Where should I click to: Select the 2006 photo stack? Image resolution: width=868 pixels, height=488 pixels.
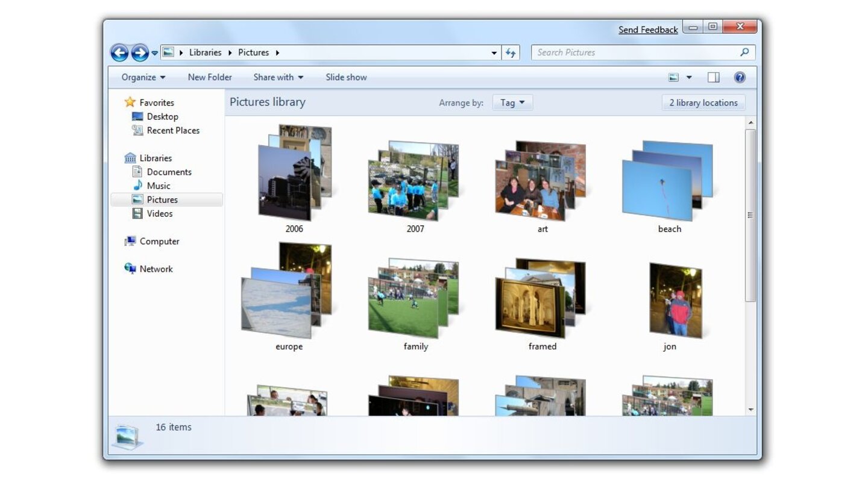pyautogui.click(x=294, y=172)
